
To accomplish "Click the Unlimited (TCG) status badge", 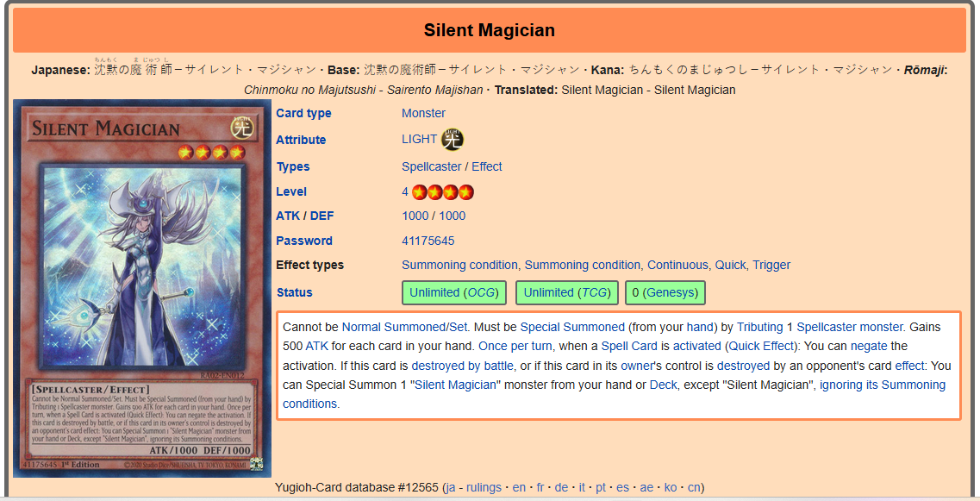I will coord(567,292).
